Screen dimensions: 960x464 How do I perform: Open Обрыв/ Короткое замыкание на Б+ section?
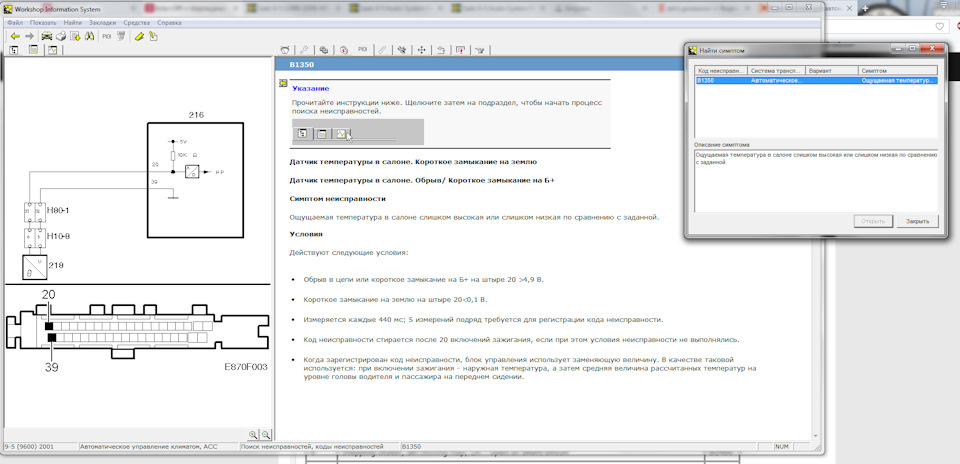[x=422, y=181]
